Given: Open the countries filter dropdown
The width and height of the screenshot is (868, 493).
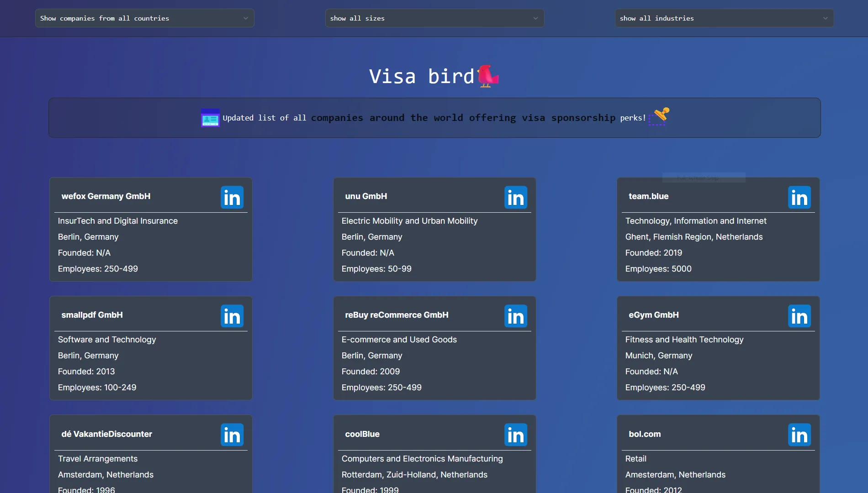Looking at the screenshot, I should (x=144, y=18).
